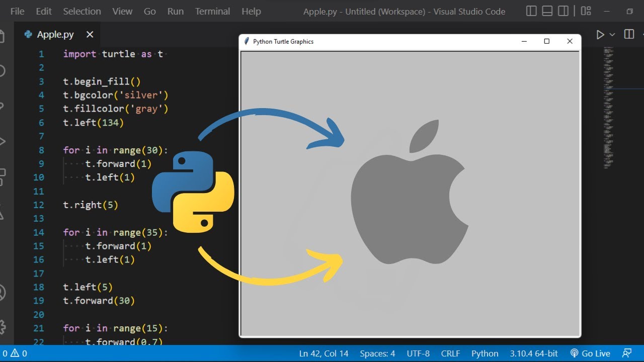This screenshot has width=644, height=362.
Task: Open the feedback icon in status bar
Action: click(x=627, y=353)
